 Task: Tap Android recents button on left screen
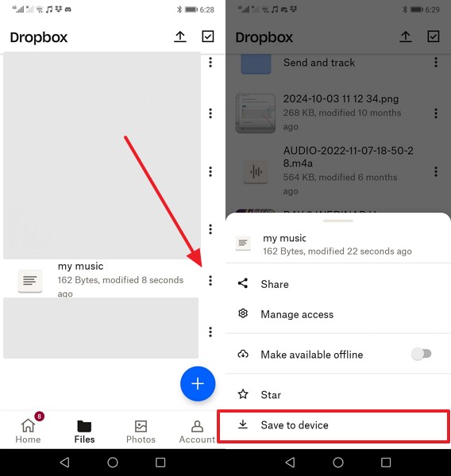tap(160, 463)
